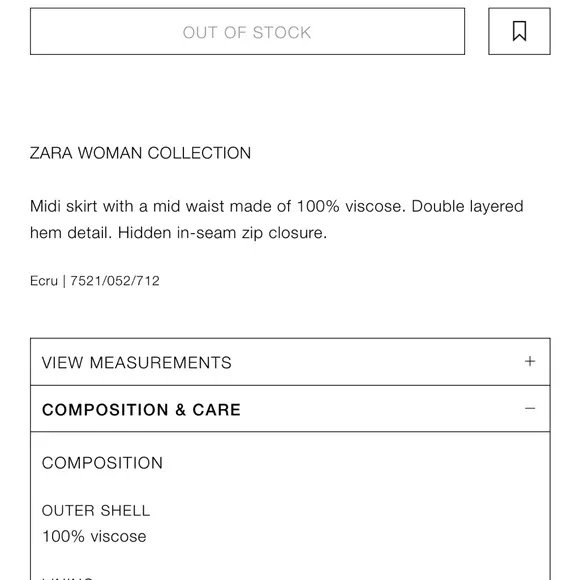
Task: Click the Hidden in-seam zip closure sentence
Action: tap(222, 233)
